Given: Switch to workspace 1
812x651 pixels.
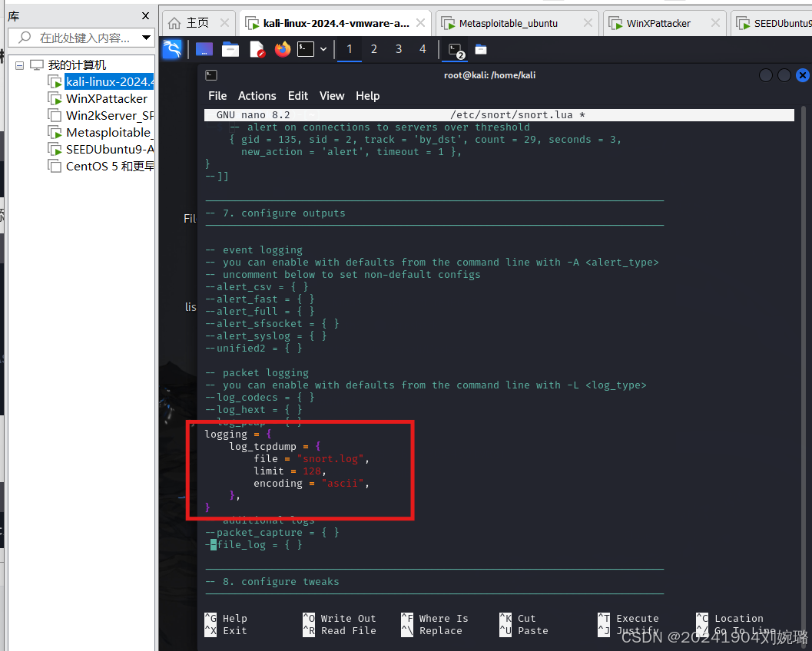Looking at the screenshot, I should coord(349,50).
